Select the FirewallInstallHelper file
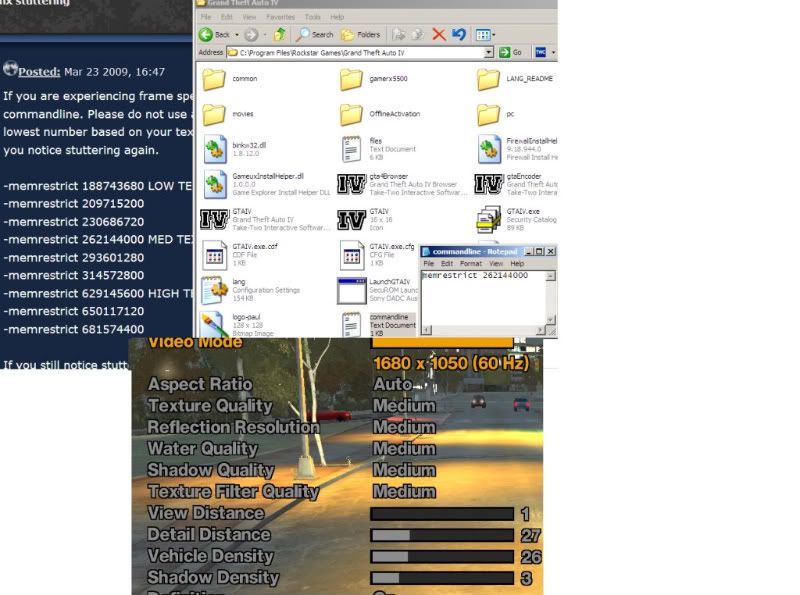This screenshot has width=800, height=595. [x=517, y=149]
